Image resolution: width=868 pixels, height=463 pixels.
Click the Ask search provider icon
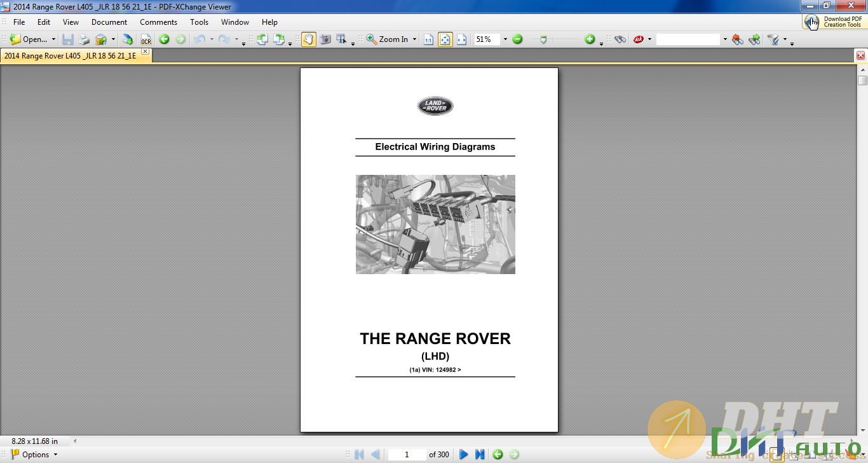[638, 39]
